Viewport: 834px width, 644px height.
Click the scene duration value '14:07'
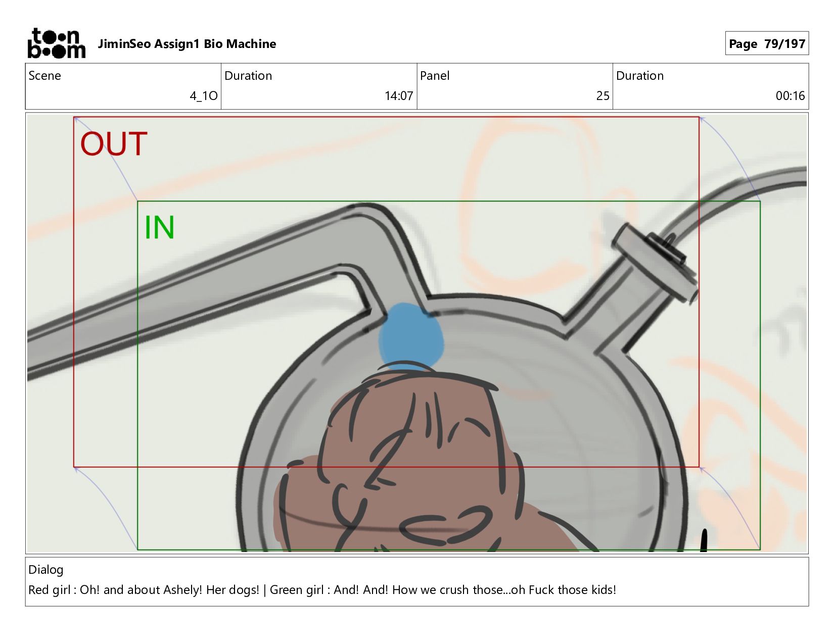(399, 96)
